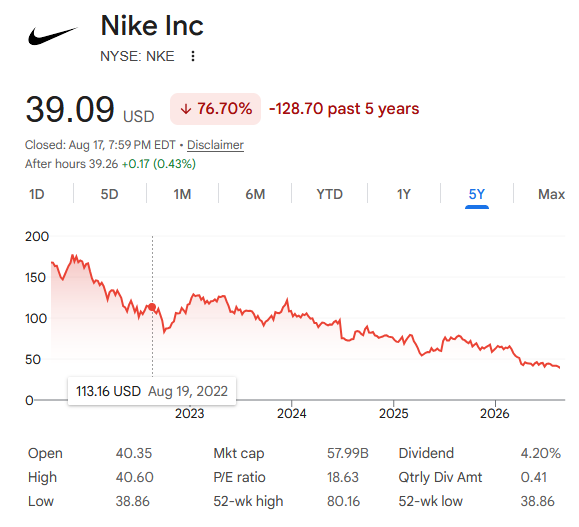This screenshot has width=579, height=527.
Task: Select the active 5Y tab
Action: [x=477, y=194]
